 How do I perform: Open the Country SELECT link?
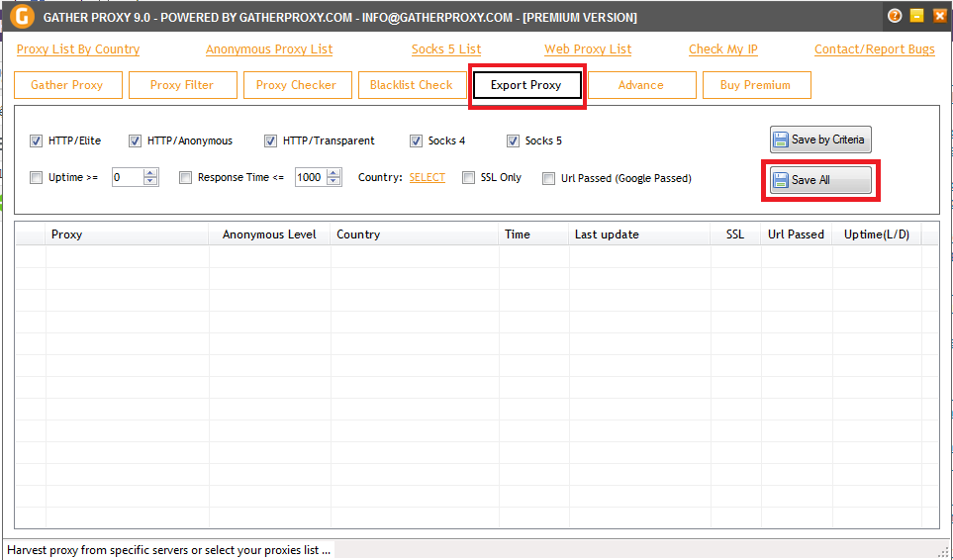tap(428, 177)
